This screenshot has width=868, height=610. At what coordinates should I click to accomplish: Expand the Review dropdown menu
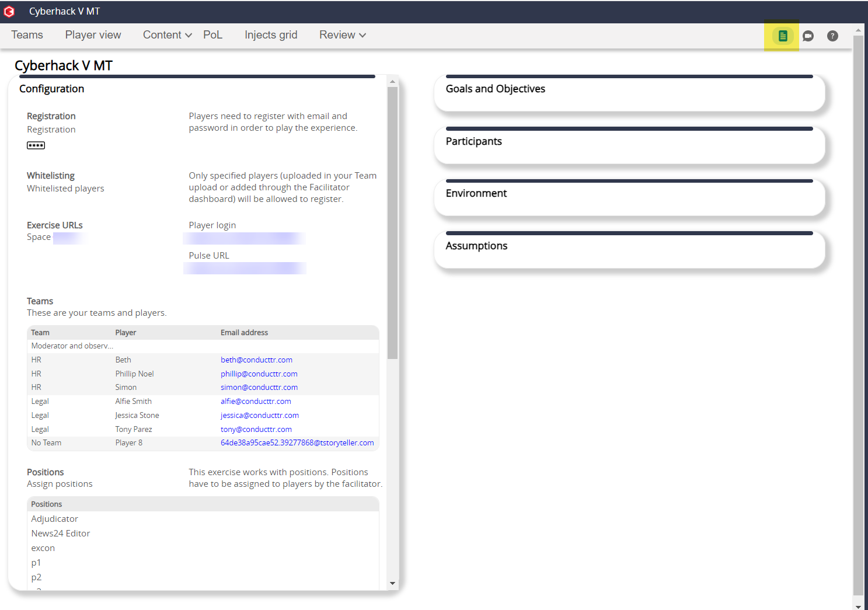[342, 35]
